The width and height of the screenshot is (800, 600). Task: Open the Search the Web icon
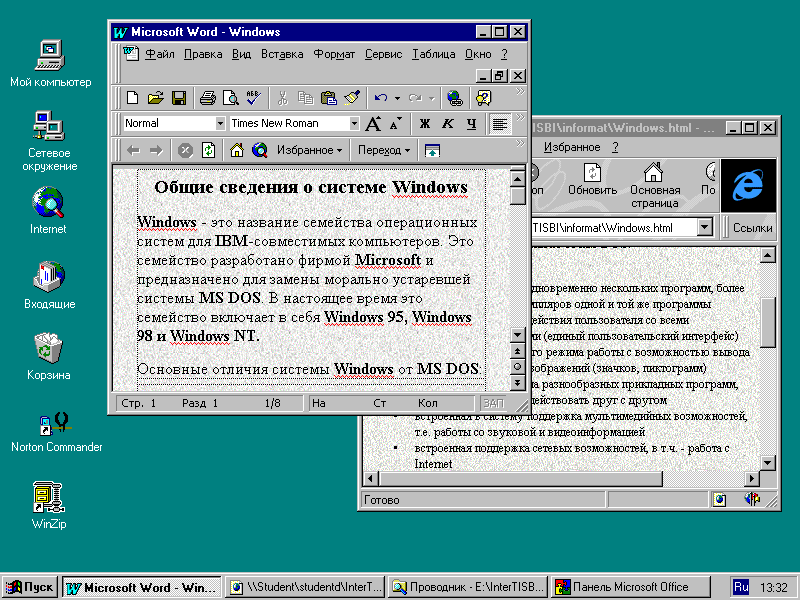point(260,150)
